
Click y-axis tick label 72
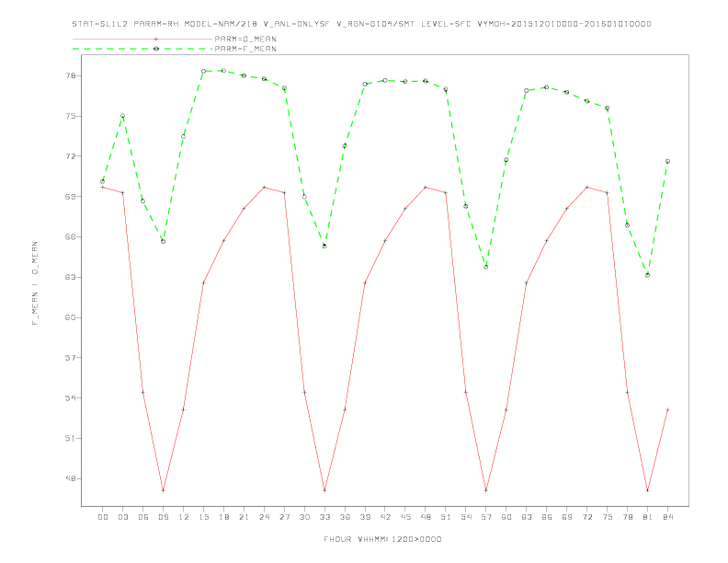tap(70, 156)
